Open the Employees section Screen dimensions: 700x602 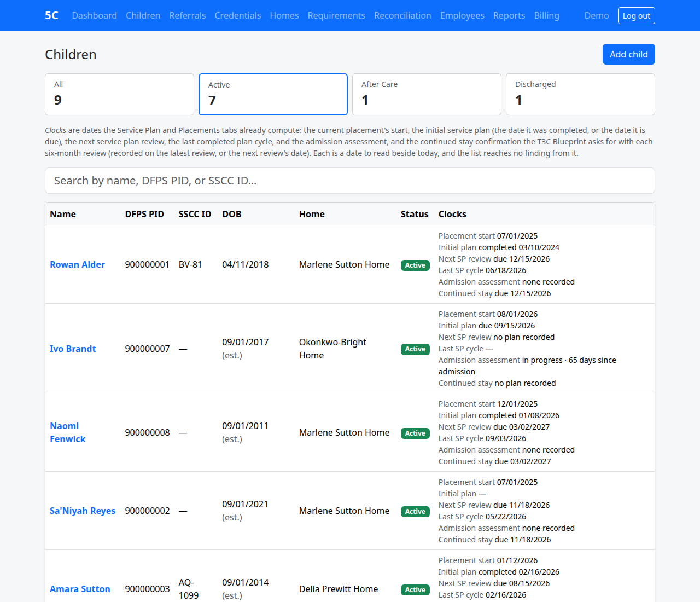point(462,15)
